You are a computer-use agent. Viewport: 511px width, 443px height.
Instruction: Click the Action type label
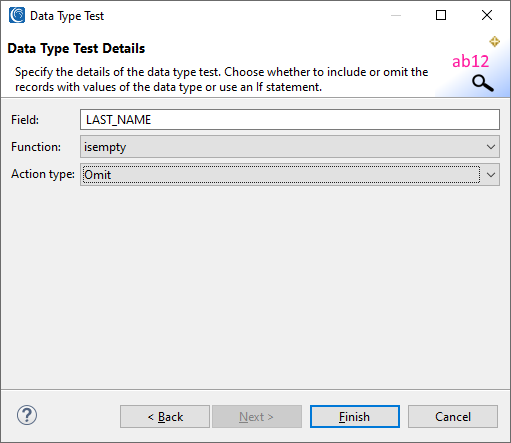(x=43, y=174)
